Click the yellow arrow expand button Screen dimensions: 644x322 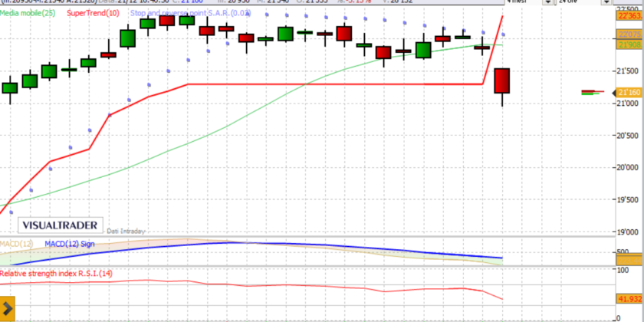(8, 307)
